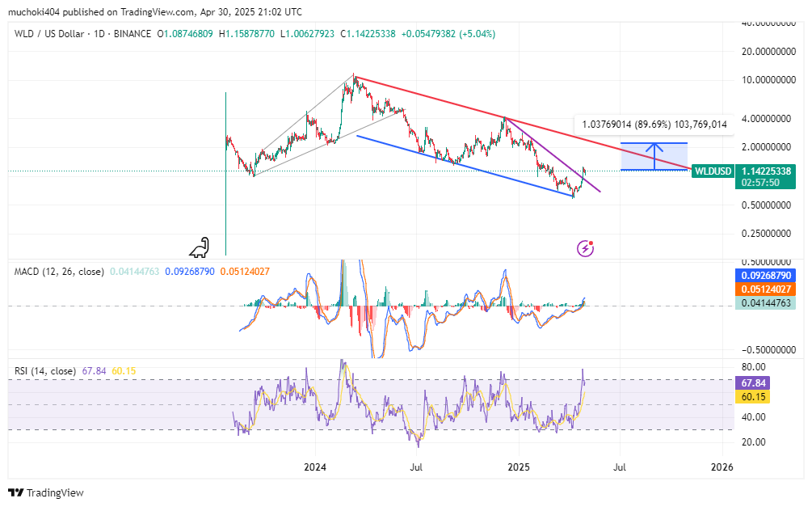Screen dimensions: 812x507
Task: Click the yellow 60.15 RSI average tag
Action: (x=754, y=396)
